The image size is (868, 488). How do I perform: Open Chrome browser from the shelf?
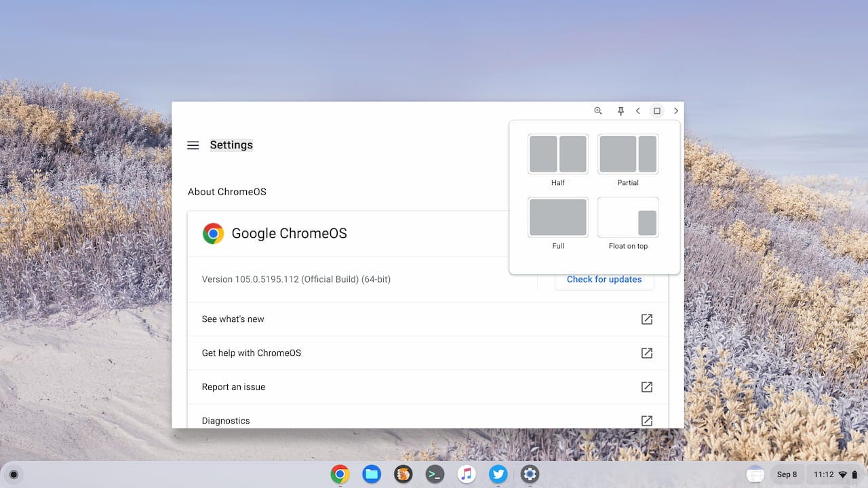click(x=340, y=474)
